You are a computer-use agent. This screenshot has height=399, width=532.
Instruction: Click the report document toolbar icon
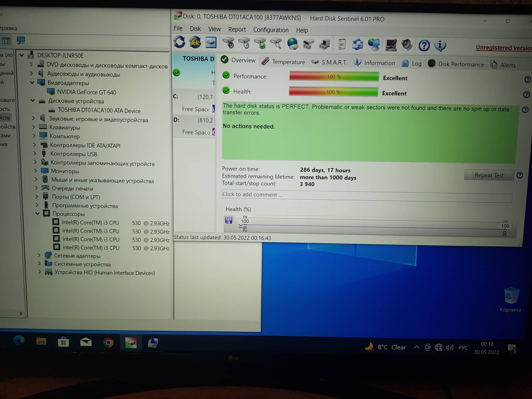tap(342, 44)
